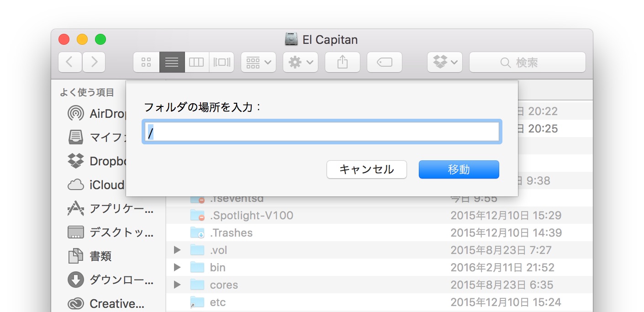This screenshot has width=644, height=312.
Task: Click the date 2015年8月23日 7:27
Action: [501, 250]
